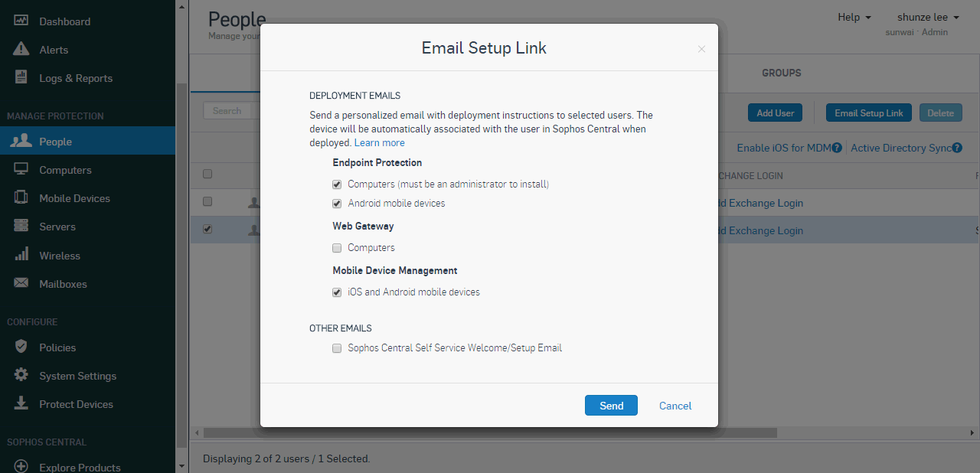
Task: Toggle the select-all users header checkbox
Action: click(x=207, y=175)
